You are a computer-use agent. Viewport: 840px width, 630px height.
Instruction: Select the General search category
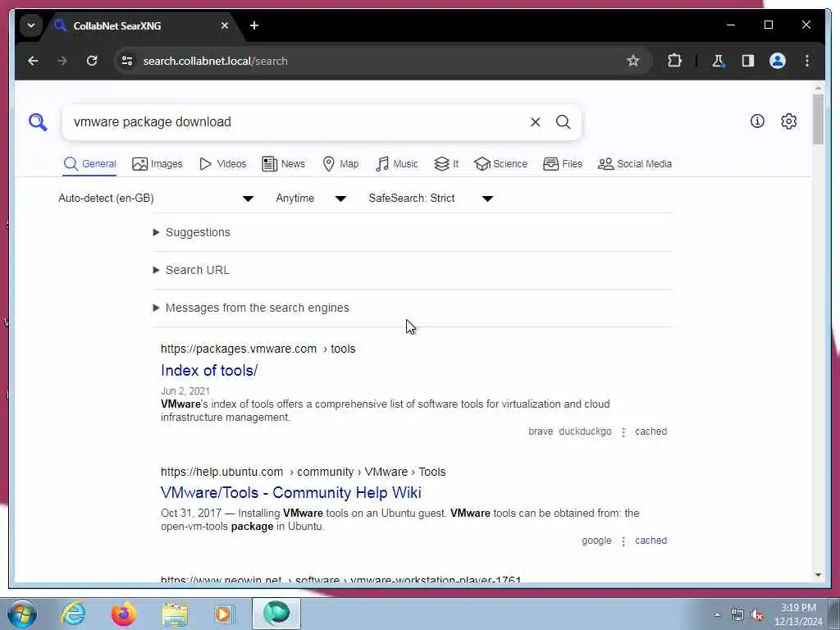(x=89, y=164)
